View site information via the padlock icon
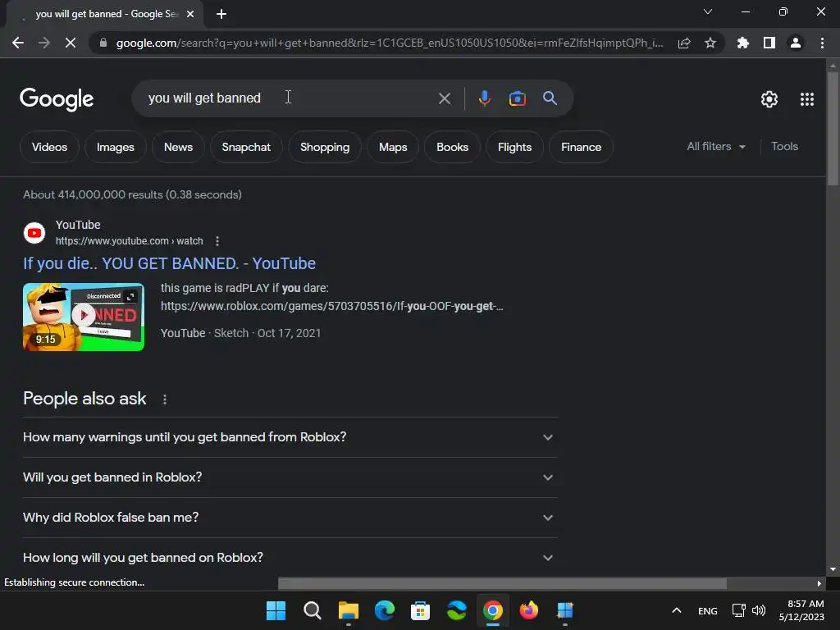Viewport: 840px width, 630px height. pos(103,43)
